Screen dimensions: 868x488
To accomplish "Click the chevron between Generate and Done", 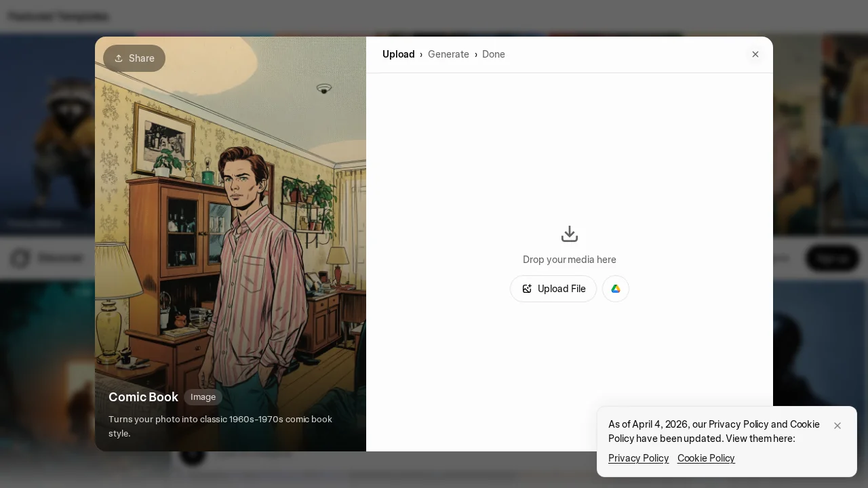I will 476,54.
